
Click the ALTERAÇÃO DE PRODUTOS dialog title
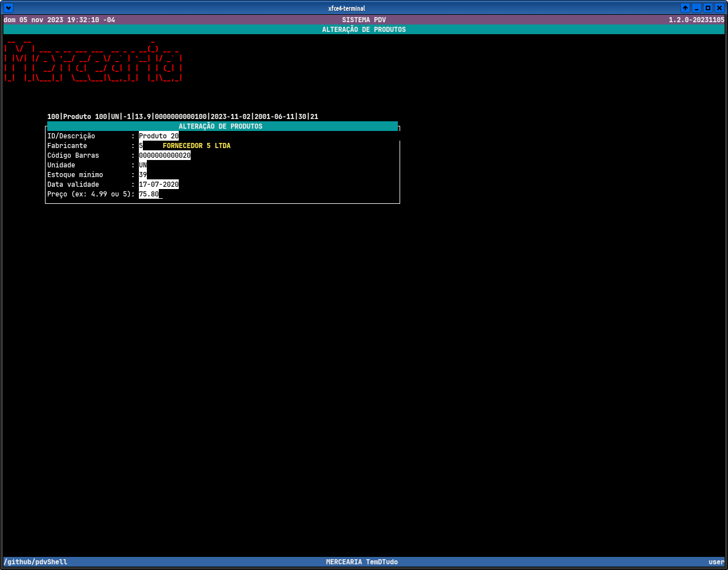pyautogui.click(x=221, y=126)
